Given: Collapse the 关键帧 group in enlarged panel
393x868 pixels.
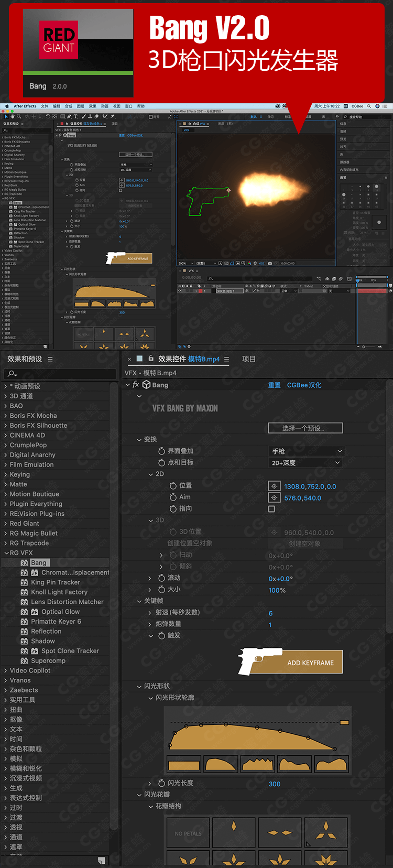Looking at the screenshot, I should click(139, 601).
